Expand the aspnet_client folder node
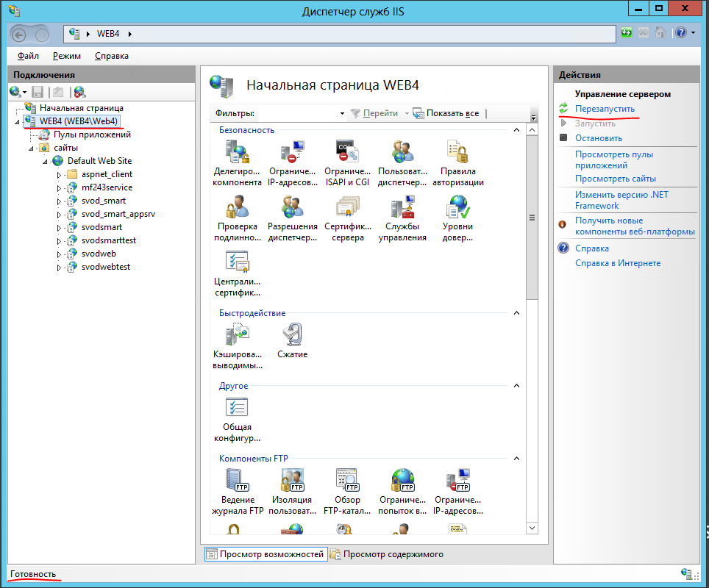 click(x=59, y=175)
